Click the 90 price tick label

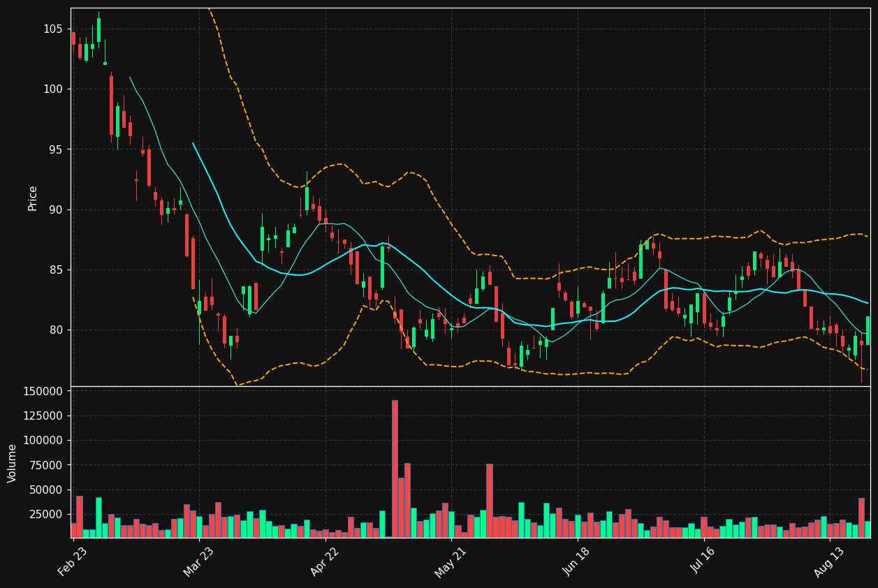(57, 210)
